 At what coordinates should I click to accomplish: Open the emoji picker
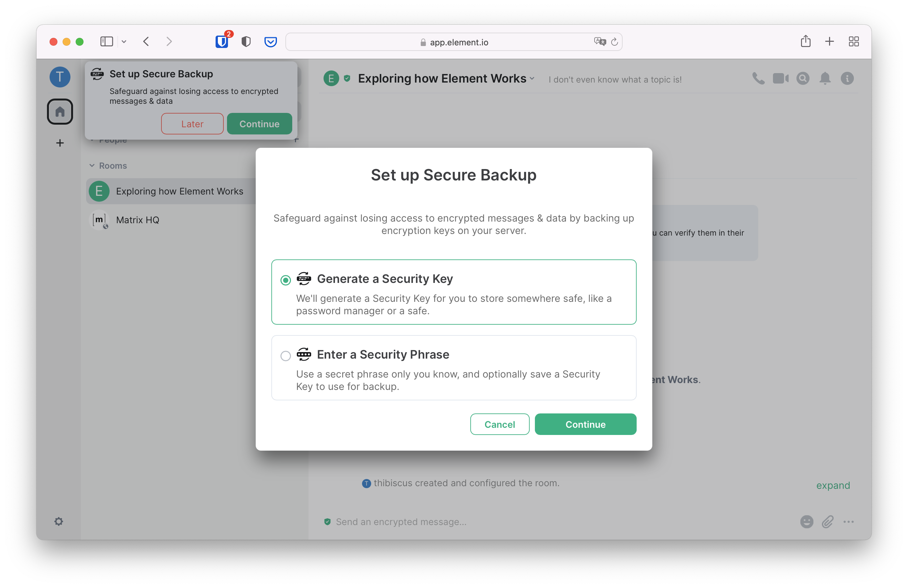[807, 522]
